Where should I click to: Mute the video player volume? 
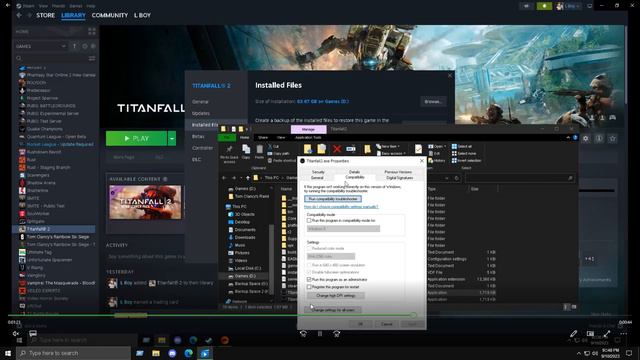pos(16,334)
